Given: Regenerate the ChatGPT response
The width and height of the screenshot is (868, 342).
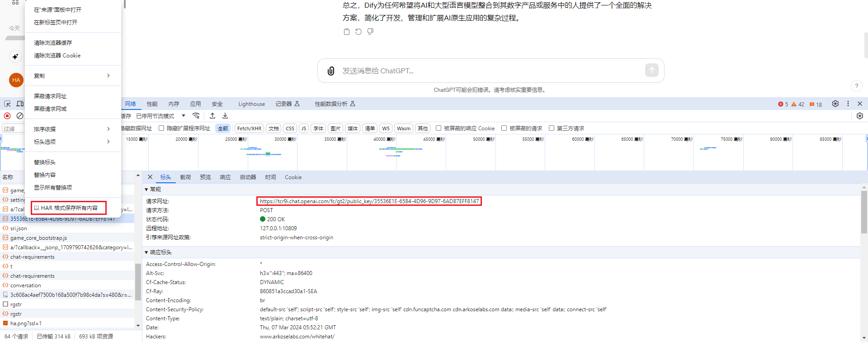Looking at the screenshot, I should pyautogui.click(x=359, y=32).
